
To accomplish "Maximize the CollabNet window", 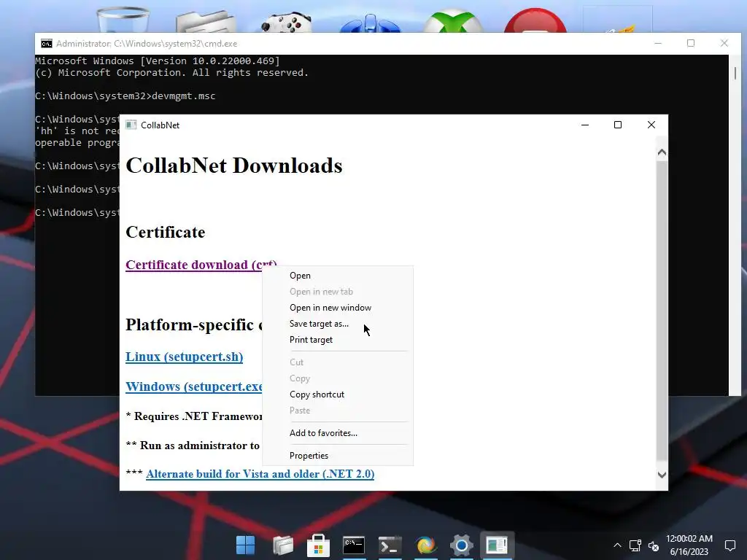I will click(x=618, y=125).
